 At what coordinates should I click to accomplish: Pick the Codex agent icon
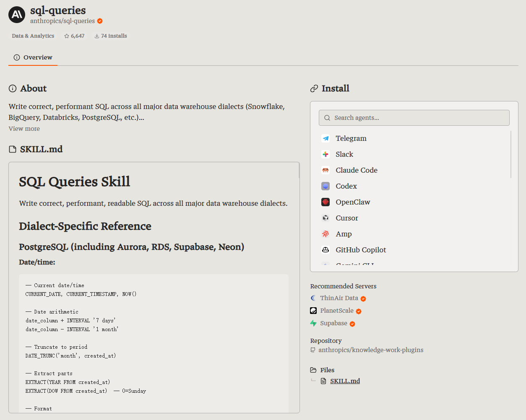[x=325, y=186]
